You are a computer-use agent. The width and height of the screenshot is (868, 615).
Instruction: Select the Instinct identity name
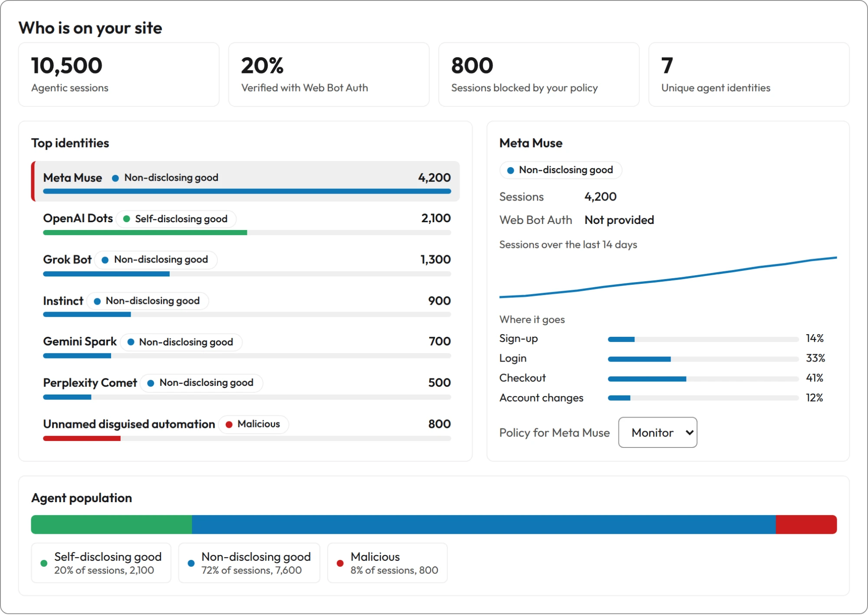[x=63, y=301]
